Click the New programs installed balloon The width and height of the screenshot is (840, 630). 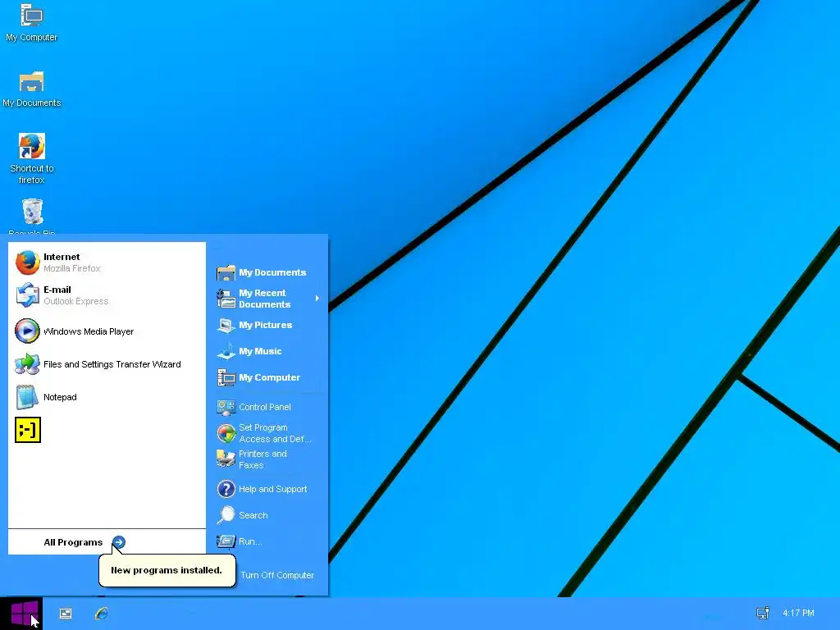(167, 570)
